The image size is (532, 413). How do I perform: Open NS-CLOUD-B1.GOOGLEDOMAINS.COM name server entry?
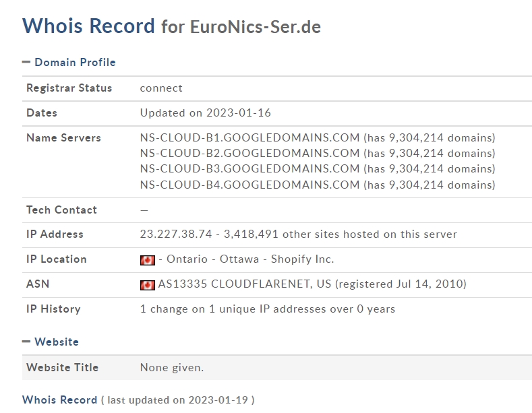click(x=249, y=137)
